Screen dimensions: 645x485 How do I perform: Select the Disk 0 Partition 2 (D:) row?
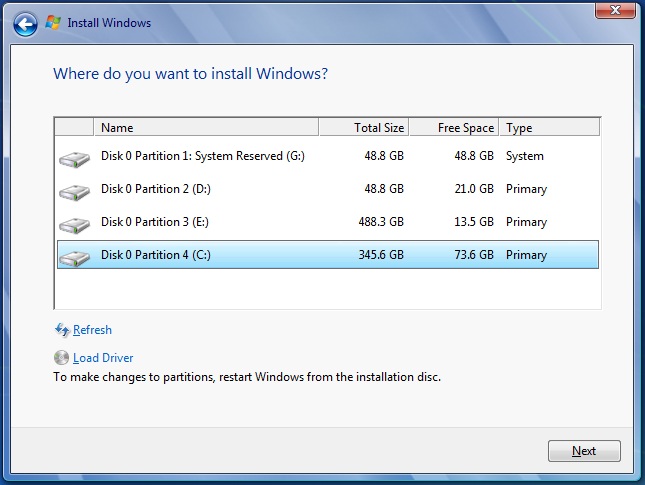pos(154,189)
